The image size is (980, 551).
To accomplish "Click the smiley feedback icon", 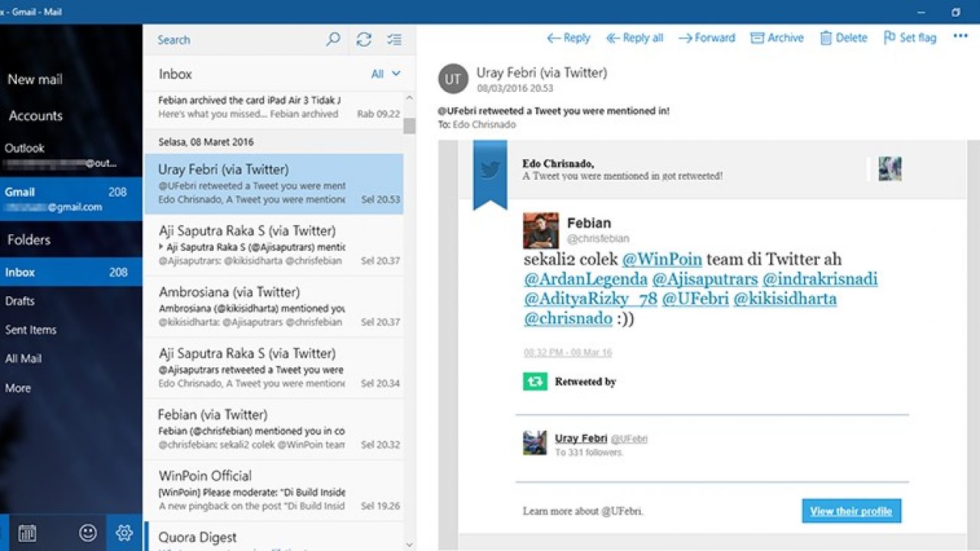I will point(88,533).
